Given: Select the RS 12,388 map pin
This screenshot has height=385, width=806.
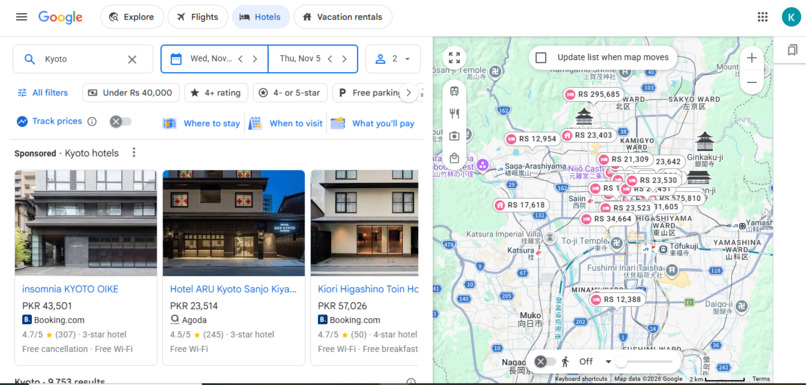Looking at the screenshot, I should point(616,300).
